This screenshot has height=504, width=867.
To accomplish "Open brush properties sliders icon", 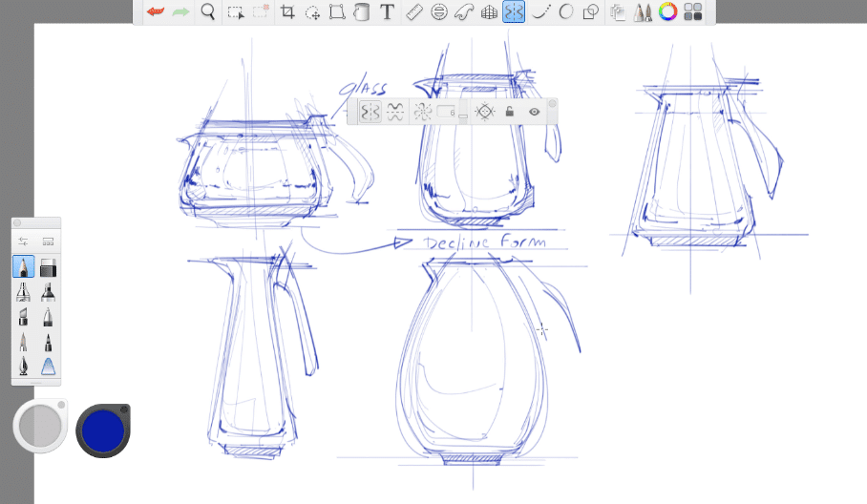I will click(x=23, y=241).
